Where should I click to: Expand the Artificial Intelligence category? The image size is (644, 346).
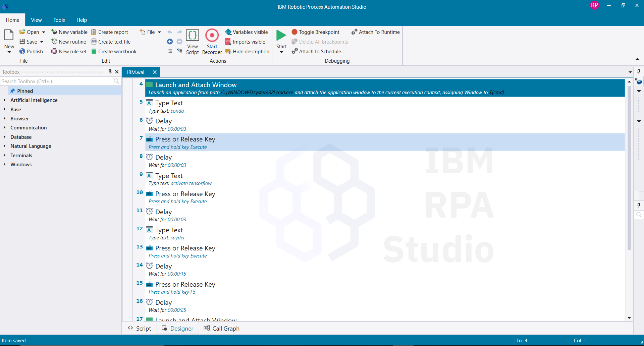(4, 100)
